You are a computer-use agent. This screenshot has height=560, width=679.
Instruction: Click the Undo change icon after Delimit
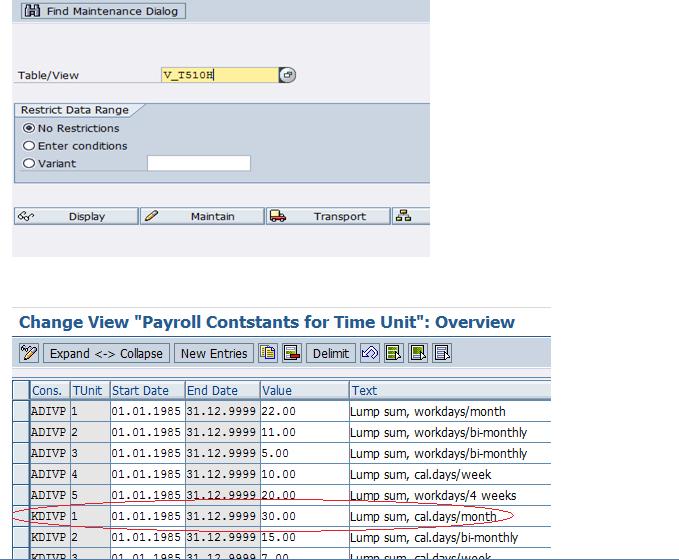click(369, 353)
